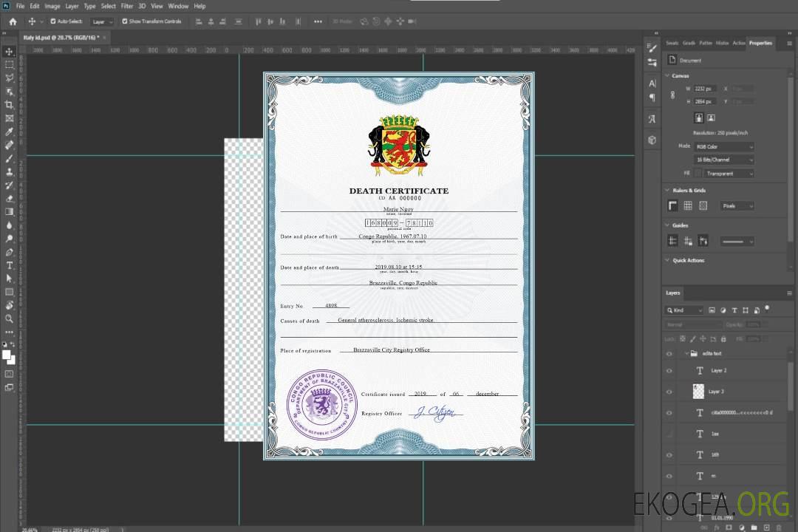
Task: Open the Pixels ruler units dropdown
Action: coord(737,205)
